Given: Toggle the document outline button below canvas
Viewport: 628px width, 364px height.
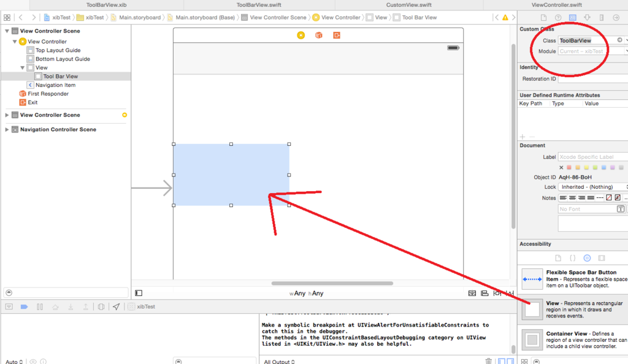Looking at the screenshot, I should point(139,293).
